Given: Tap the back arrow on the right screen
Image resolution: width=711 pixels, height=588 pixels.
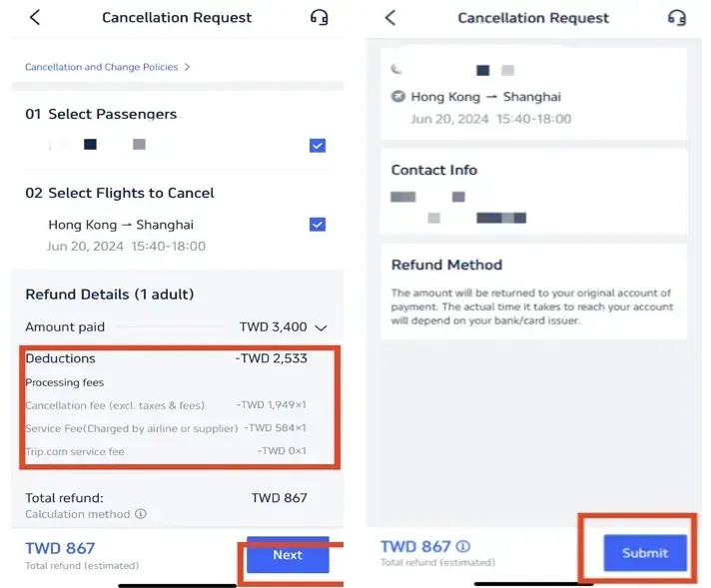Looking at the screenshot, I should [x=390, y=18].
